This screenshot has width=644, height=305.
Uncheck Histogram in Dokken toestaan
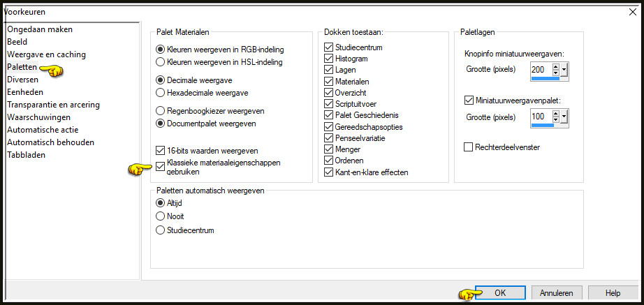[328, 59]
